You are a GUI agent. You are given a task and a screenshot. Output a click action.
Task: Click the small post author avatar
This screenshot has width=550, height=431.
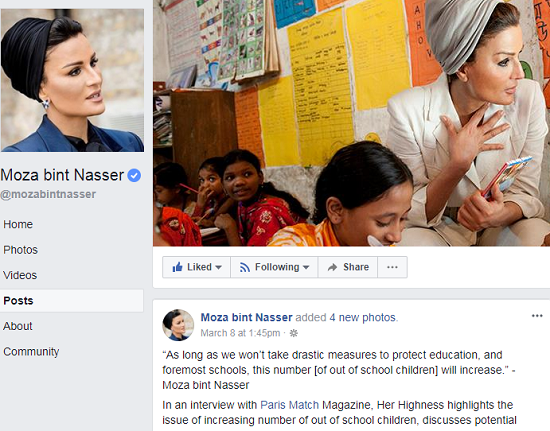pos(178,325)
